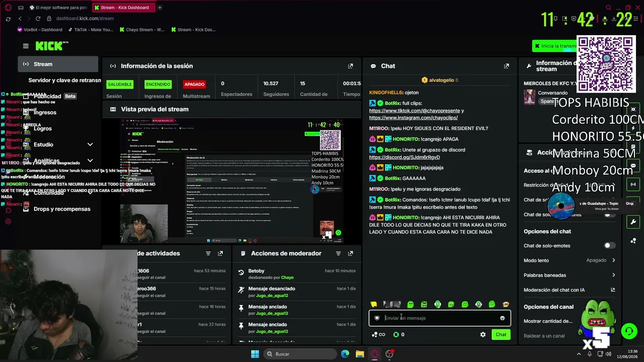Image resolution: width=644 pixels, height=362 pixels.
Task: Click the Windows Start button
Action: pos(255,354)
